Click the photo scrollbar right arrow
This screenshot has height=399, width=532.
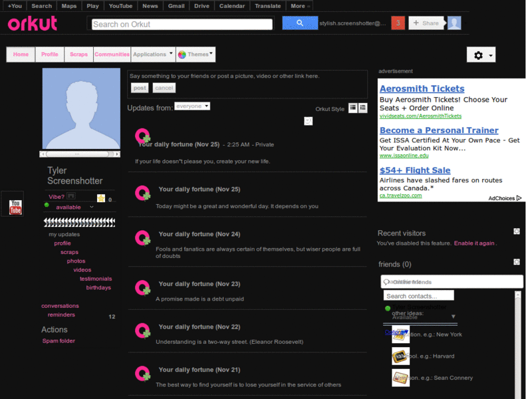click(x=118, y=154)
